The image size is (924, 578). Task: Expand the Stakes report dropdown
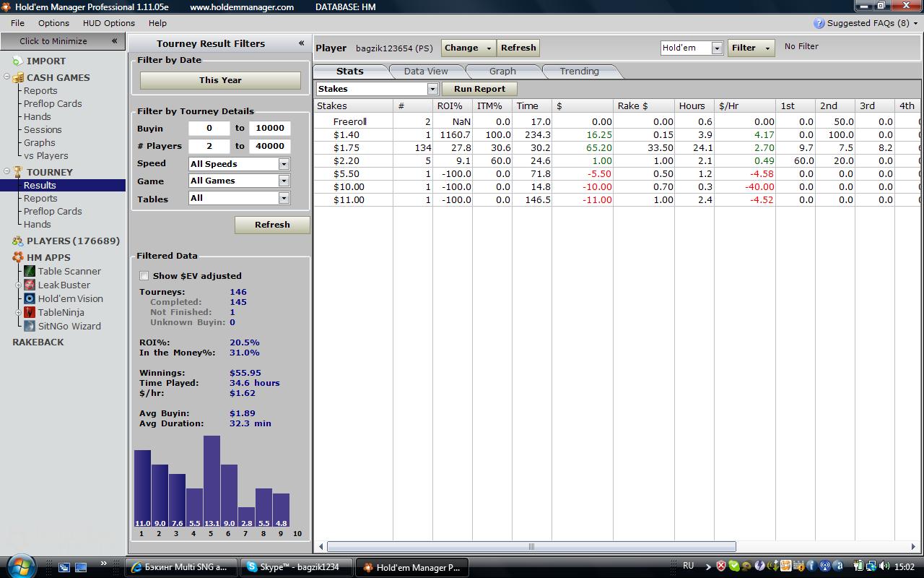(x=432, y=89)
